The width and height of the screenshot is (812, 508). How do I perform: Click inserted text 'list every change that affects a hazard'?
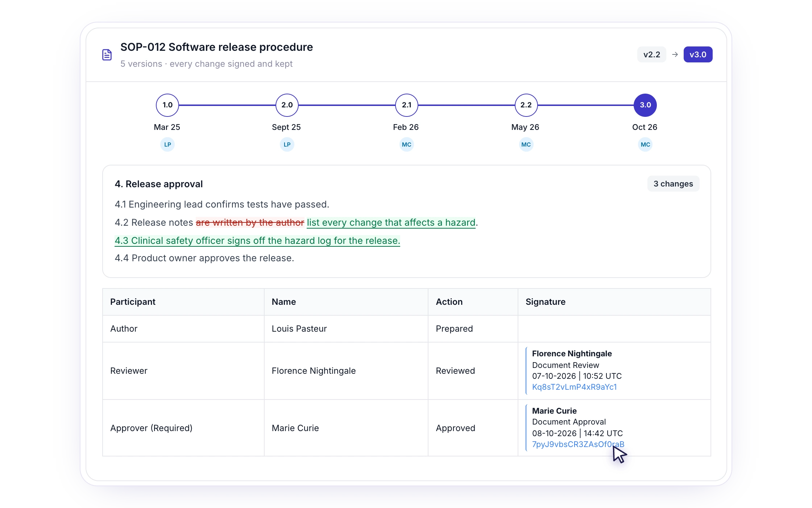[x=391, y=222]
